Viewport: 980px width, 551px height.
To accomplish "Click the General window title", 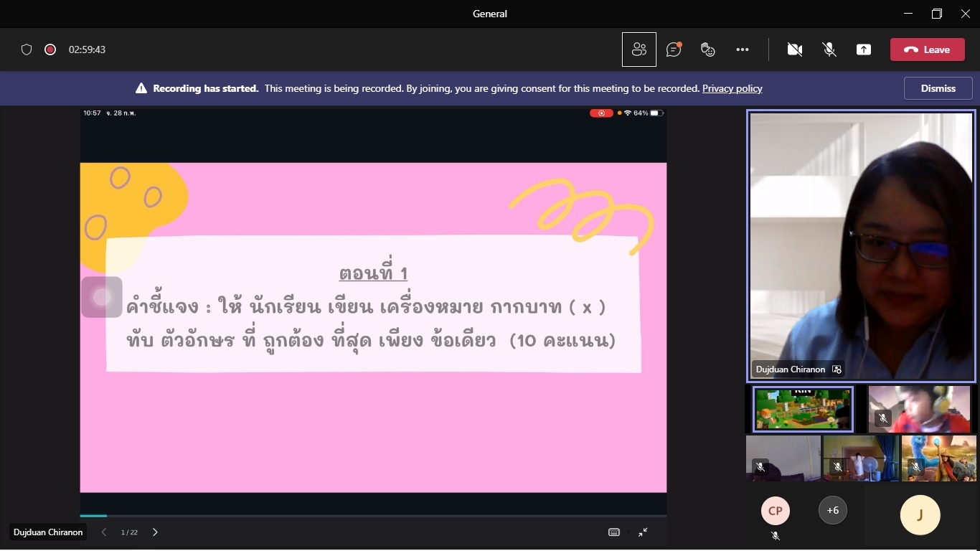I will pos(490,14).
